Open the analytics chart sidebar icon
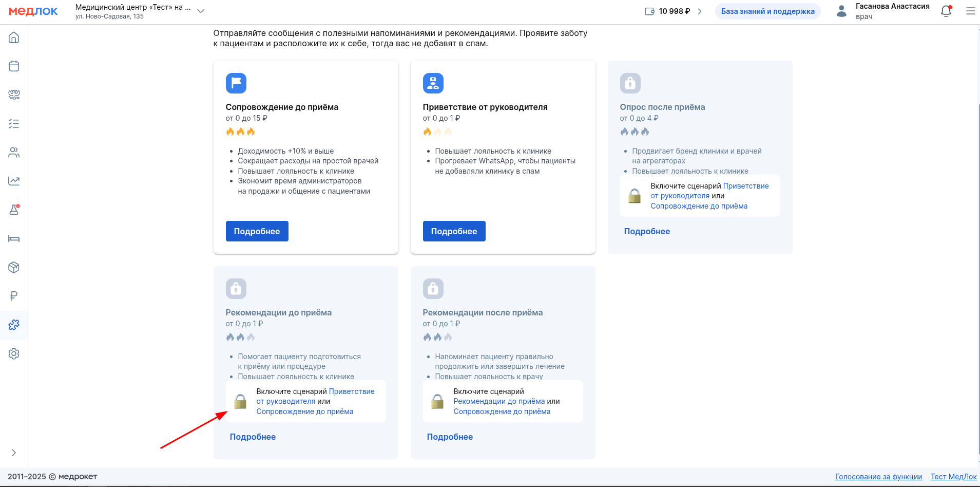Image resolution: width=980 pixels, height=487 pixels. [x=14, y=181]
